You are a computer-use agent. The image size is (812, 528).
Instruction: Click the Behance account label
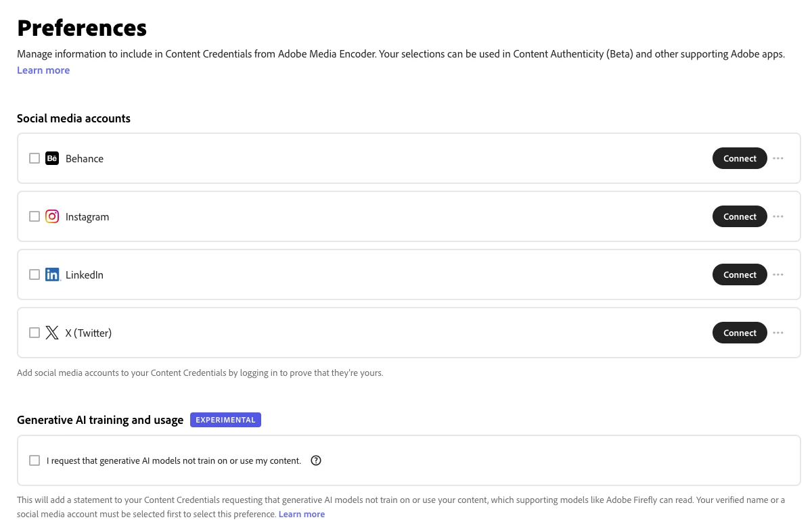[x=85, y=158]
